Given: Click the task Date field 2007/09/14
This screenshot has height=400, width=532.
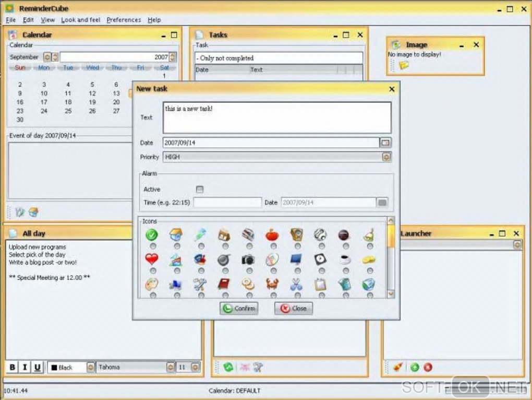Looking at the screenshot, I should point(271,143).
